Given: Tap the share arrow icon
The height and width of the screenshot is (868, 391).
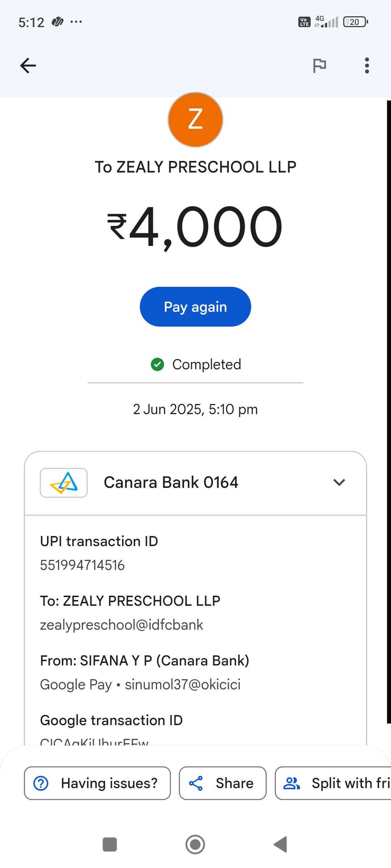Looking at the screenshot, I should 196,783.
